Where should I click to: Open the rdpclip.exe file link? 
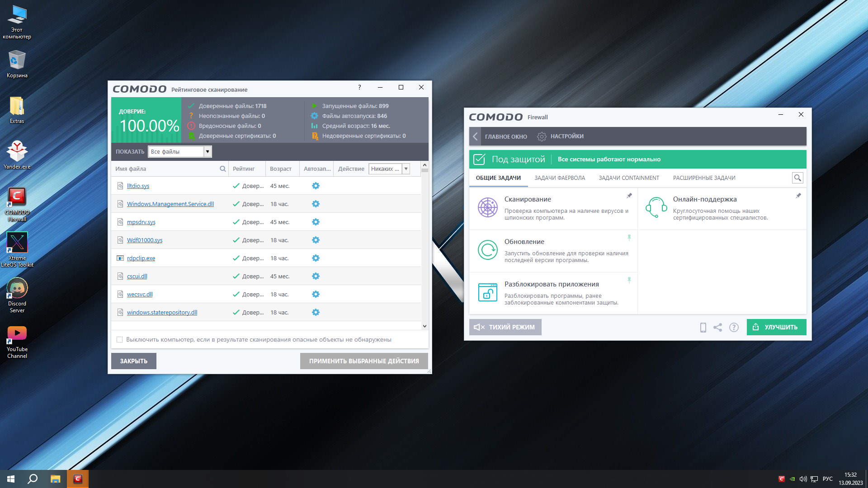coord(141,258)
